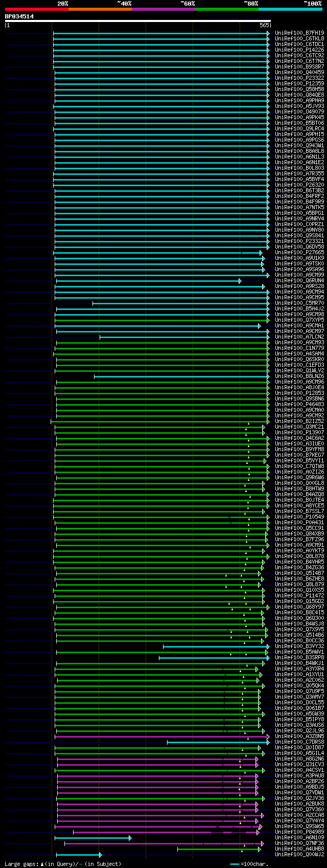Select the UniRef100_B4F9R9 label
The width and height of the screenshot is (327, 868).
pos(299,202)
